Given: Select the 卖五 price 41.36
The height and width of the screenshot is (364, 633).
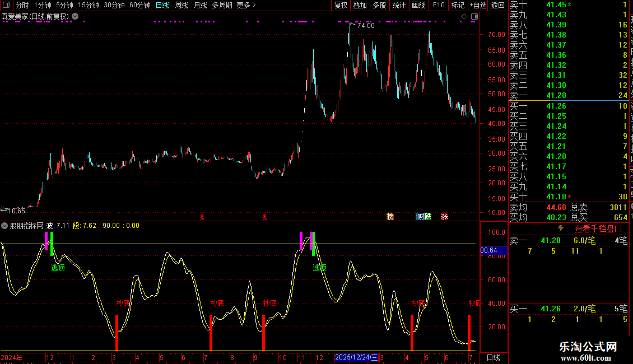Looking at the screenshot, I should [556, 55].
